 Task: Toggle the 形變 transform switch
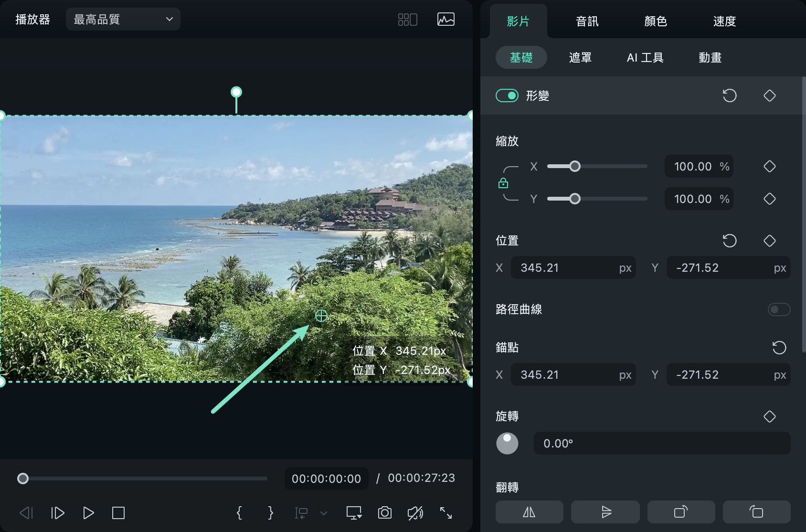(507, 96)
